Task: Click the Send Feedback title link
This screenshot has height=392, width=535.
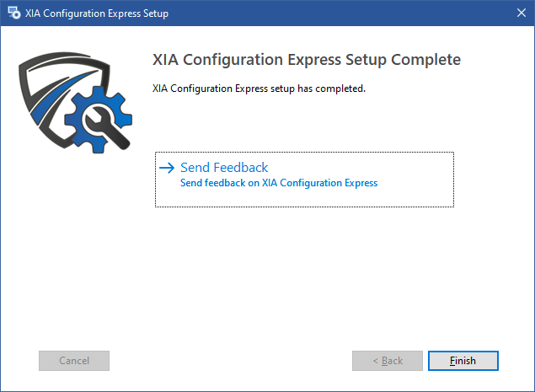Action: click(224, 168)
